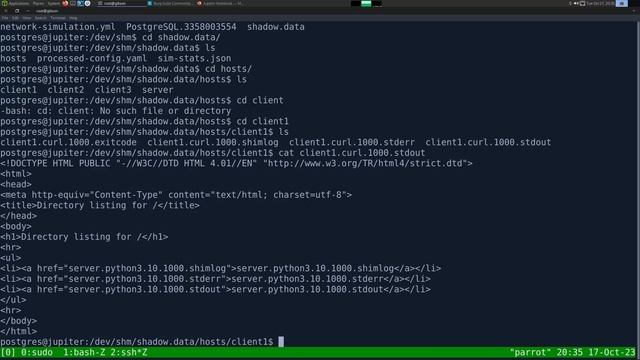Click the tmux session indicator [0]
640x360 pixels.
coord(8,353)
